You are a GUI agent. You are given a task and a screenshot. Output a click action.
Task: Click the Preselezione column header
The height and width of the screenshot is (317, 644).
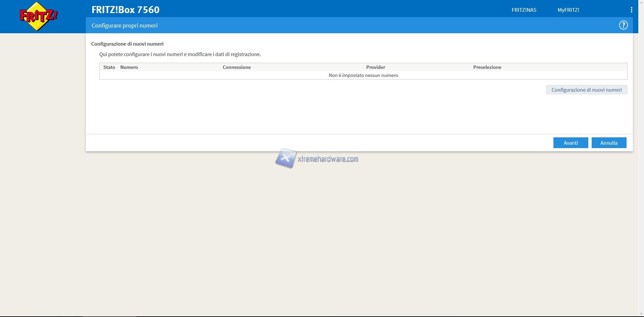tap(487, 67)
